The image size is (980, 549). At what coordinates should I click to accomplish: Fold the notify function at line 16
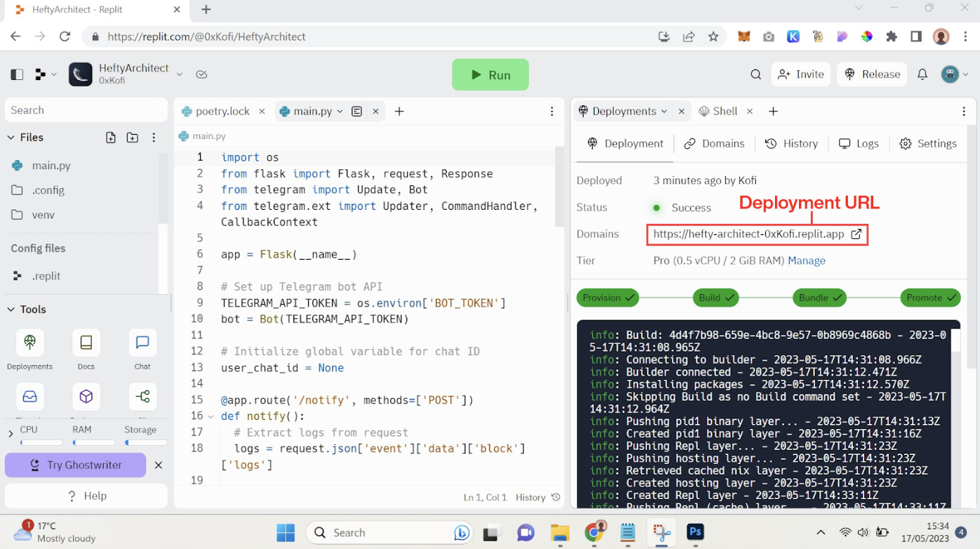click(211, 416)
